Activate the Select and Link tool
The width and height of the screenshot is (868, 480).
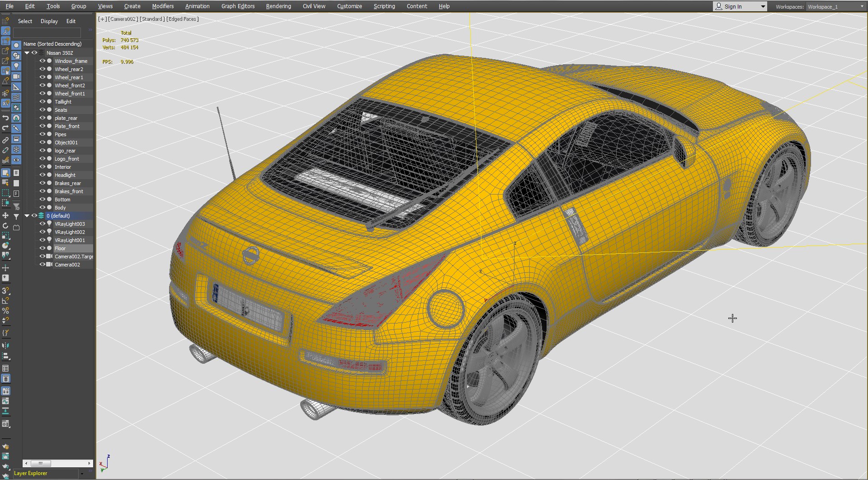point(5,140)
